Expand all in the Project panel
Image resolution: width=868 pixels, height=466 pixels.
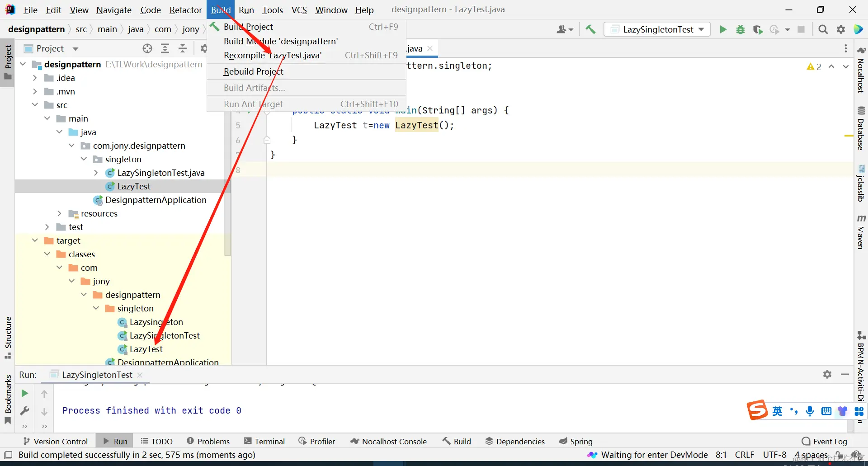point(165,48)
